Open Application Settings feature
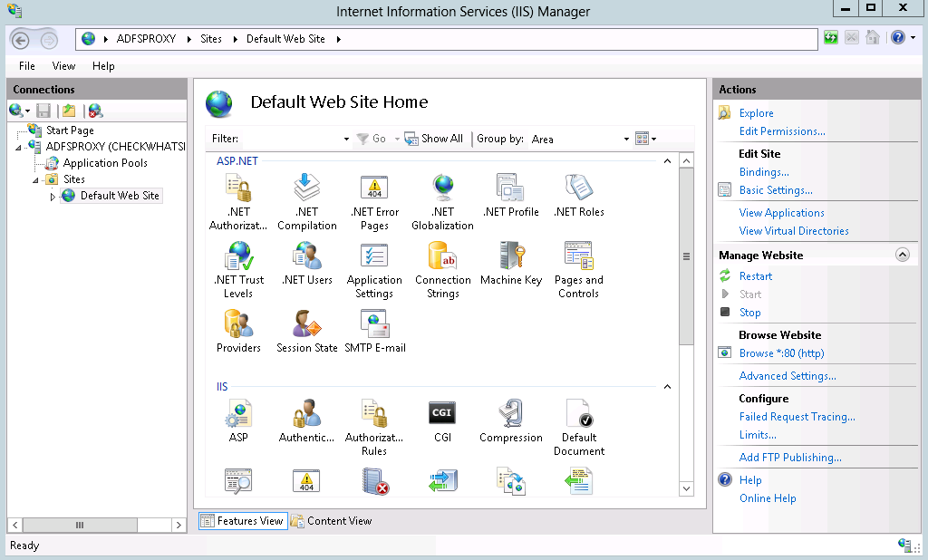The image size is (928, 560). click(x=374, y=269)
